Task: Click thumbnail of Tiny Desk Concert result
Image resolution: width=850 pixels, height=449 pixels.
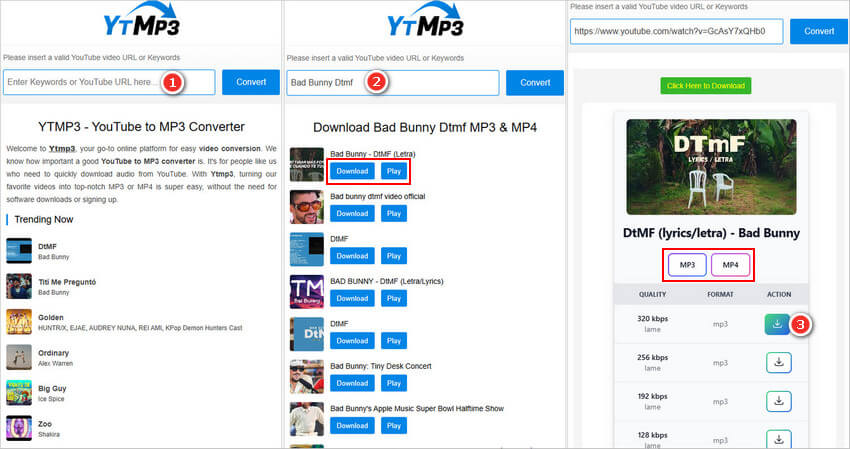Action: pos(307,376)
